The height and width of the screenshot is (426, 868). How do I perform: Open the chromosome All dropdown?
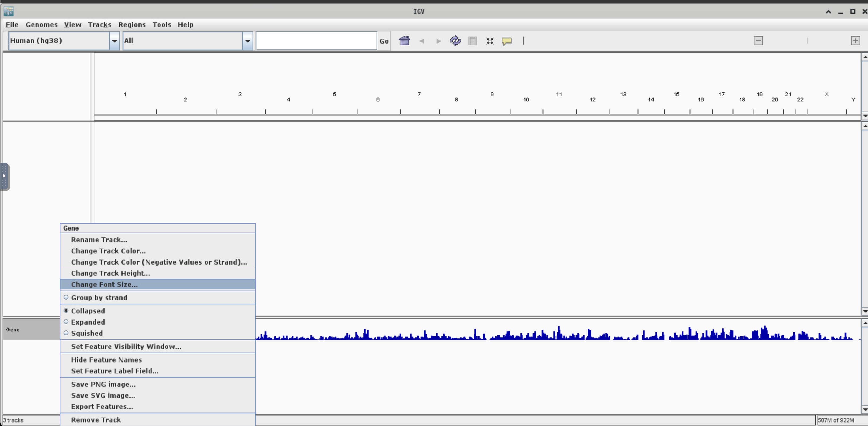click(248, 41)
